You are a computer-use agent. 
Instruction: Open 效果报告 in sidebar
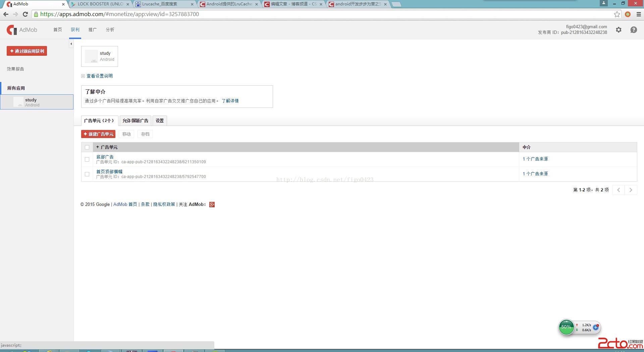click(15, 69)
